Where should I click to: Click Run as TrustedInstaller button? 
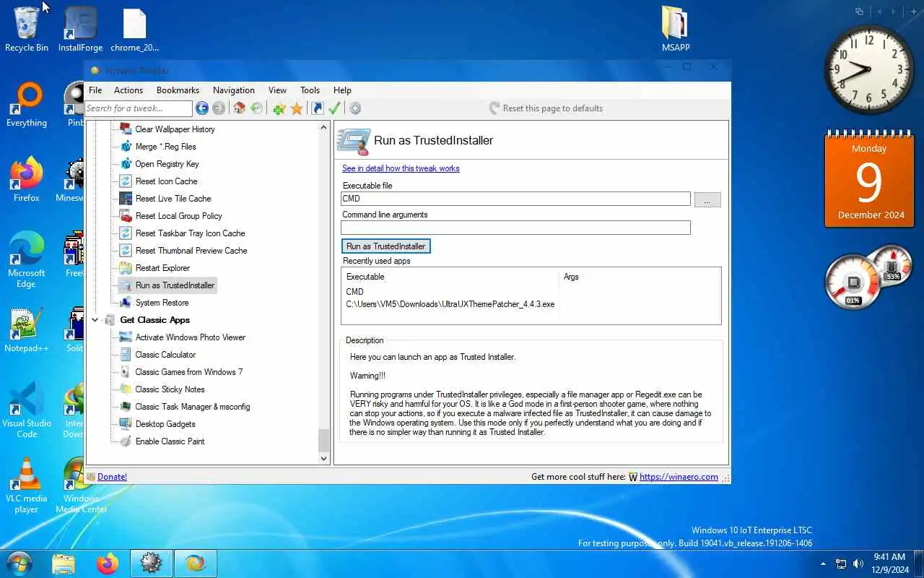tap(386, 246)
